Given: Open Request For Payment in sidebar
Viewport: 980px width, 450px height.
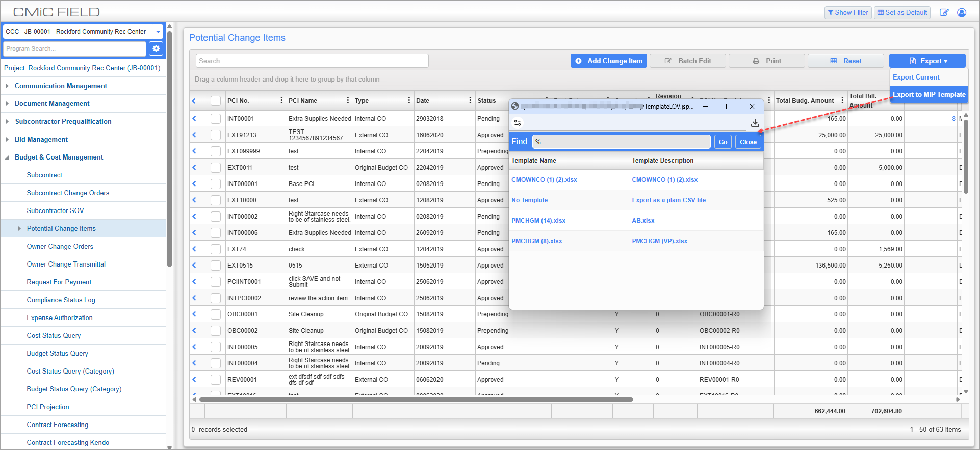Looking at the screenshot, I should [59, 282].
